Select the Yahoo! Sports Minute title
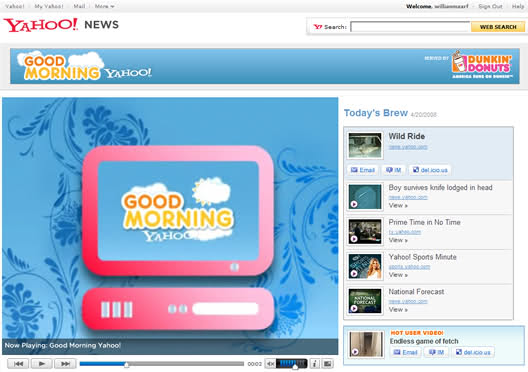Image resolution: width=528 pixels, height=372 pixels. pyautogui.click(x=423, y=257)
